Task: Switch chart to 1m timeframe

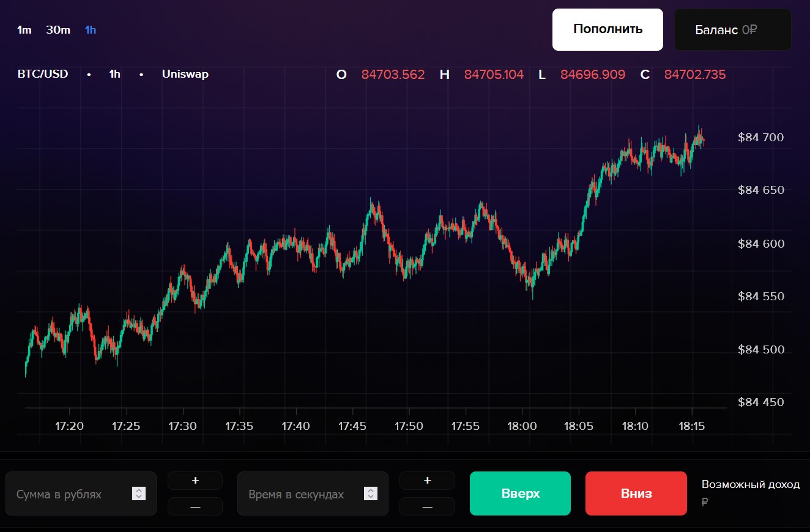Action: pos(24,30)
